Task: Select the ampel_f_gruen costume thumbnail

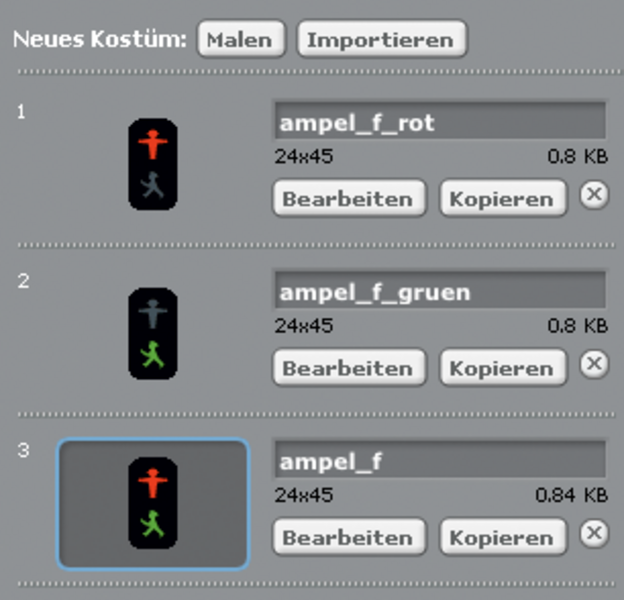Action: pyautogui.click(x=152, y=334)
